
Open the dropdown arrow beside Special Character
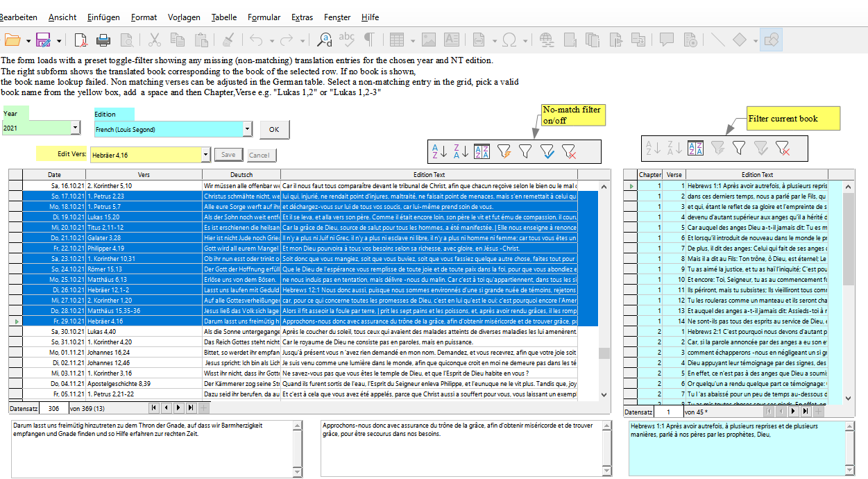pos(524,40)
